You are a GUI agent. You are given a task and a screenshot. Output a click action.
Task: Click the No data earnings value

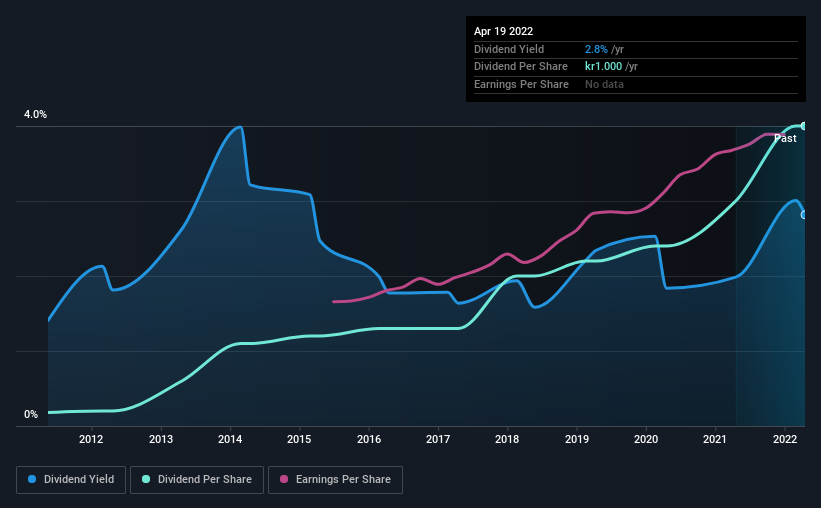(x=604, y=84)
